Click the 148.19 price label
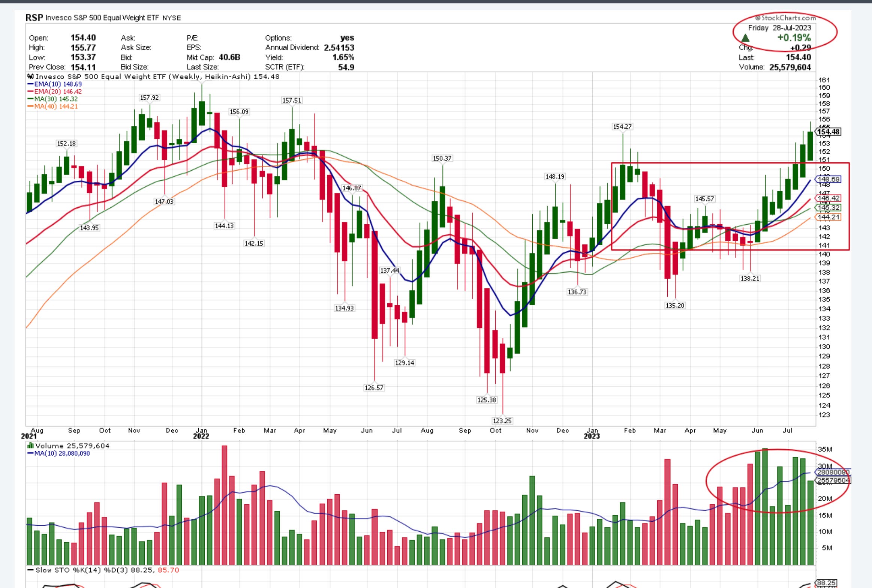The height and width of the screenshot is (588, 872). click(x=555, y=176)
